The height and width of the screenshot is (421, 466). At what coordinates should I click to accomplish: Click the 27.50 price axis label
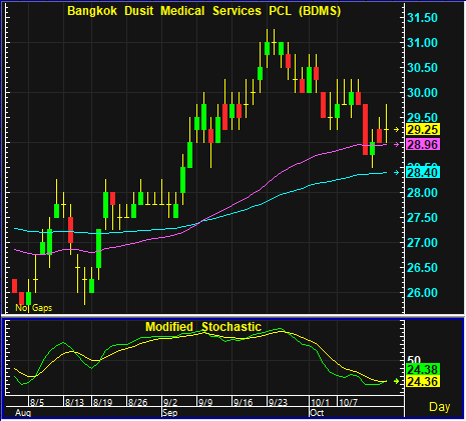click(x=422, y=218)
